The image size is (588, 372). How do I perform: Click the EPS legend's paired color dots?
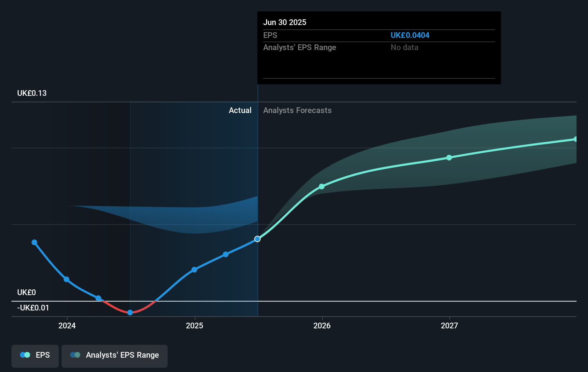coord(25,355)
